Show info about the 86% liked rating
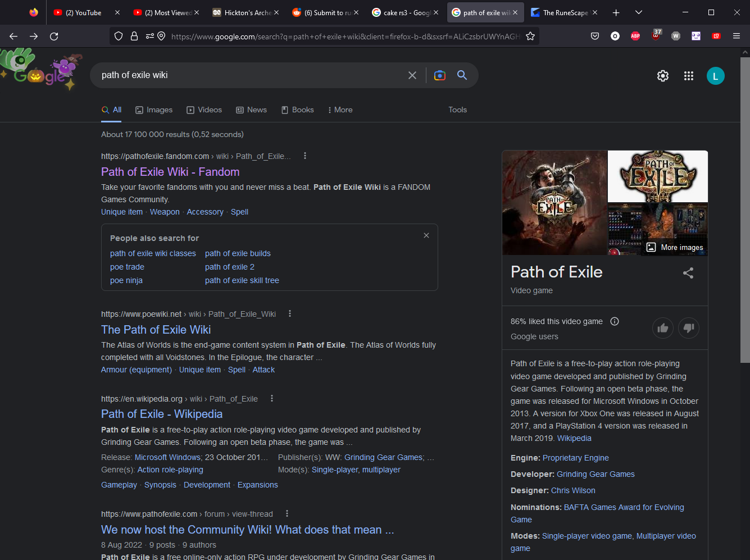The height and width of the screenshot is (560, 750). [615, 321]
